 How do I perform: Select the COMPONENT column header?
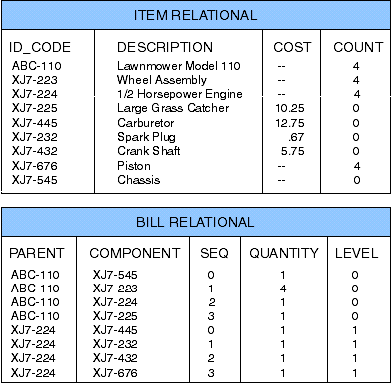(135, 253)
